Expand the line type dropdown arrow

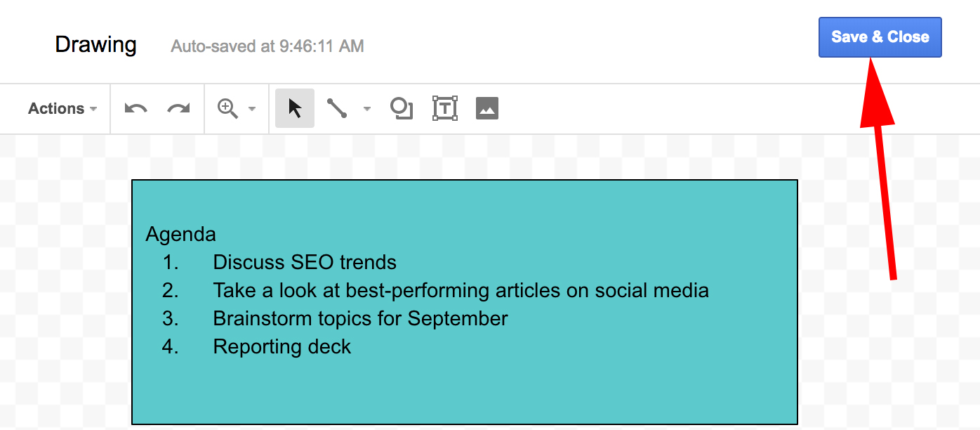pos(366,110)
